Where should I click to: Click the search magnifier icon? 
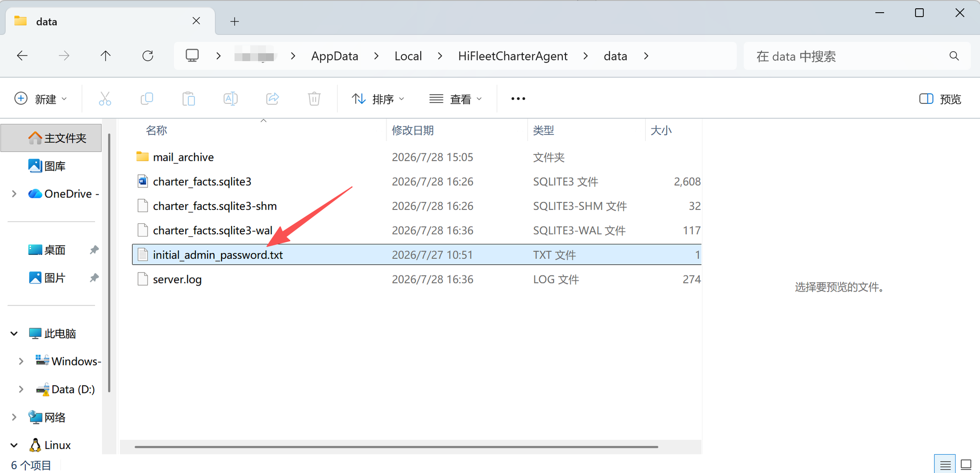click(954, 56)
